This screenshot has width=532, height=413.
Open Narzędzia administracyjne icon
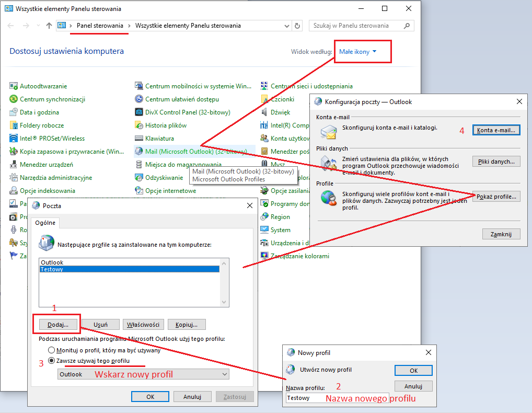(14, 177)
